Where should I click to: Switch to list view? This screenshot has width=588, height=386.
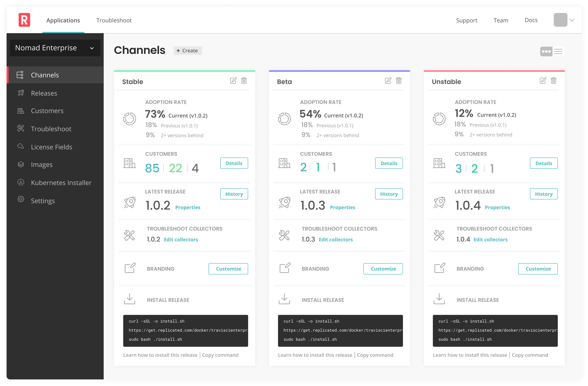coord(558,51)
